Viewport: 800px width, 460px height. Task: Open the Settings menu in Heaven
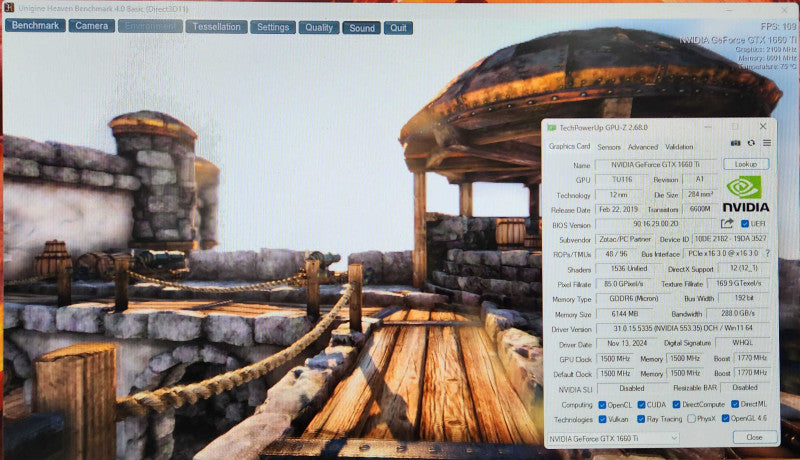click(273, 27)
